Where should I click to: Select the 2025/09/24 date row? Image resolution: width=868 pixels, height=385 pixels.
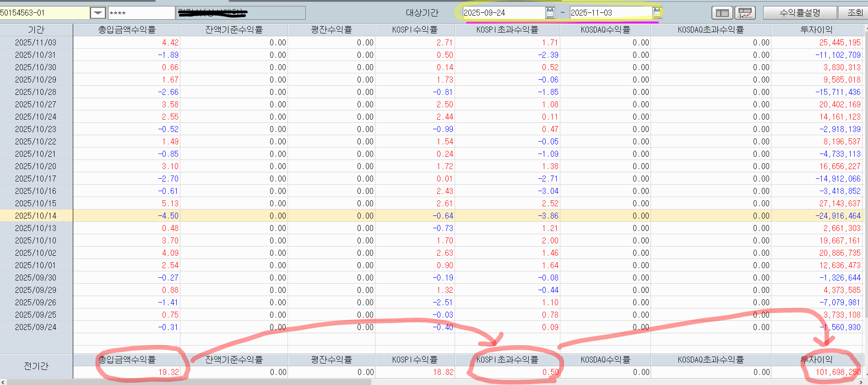click(36, 327)
